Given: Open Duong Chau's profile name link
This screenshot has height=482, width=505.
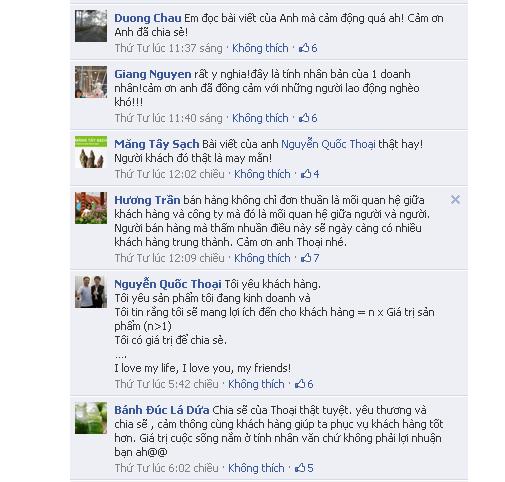Looking at the screenshot, I should coord(148,18).
